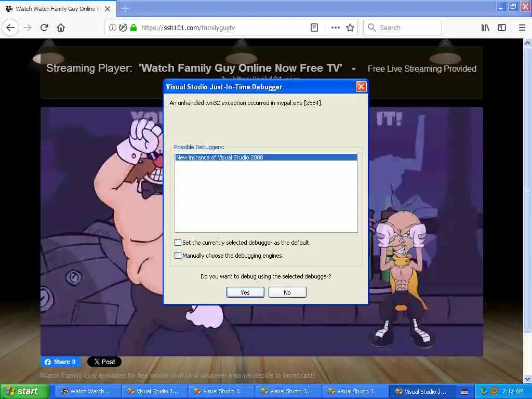532x399 pixels.
Task: Click the magnifier tray icon
Action: coord(494,391)
